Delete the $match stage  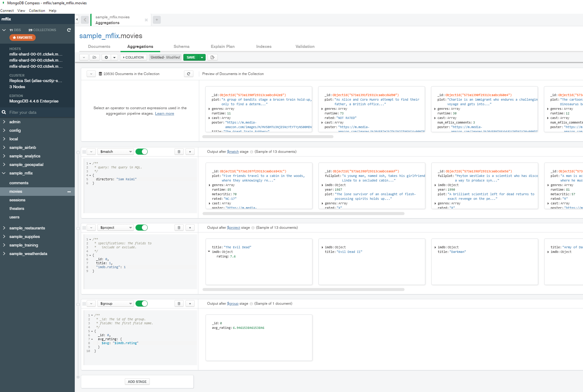coord(179,152)
